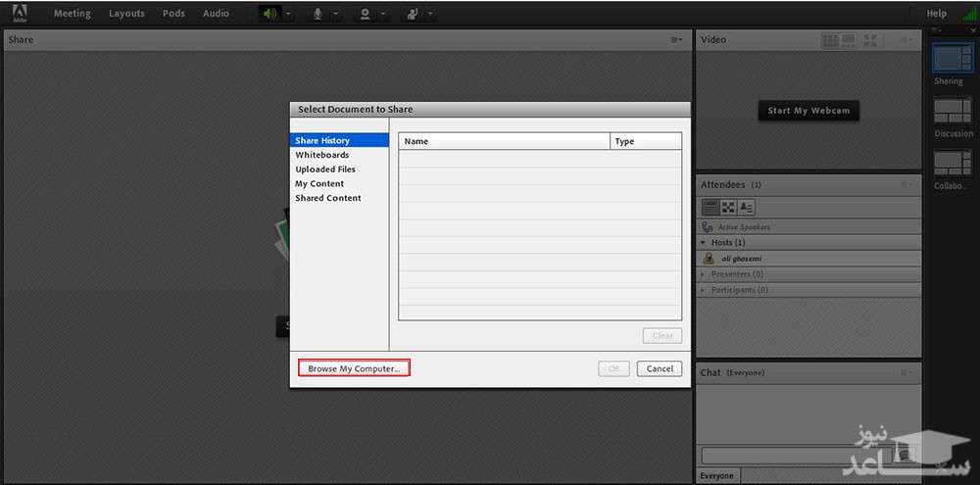Switch Video pod to grid view
Viewport: 980px width, 485px height.
830,40
